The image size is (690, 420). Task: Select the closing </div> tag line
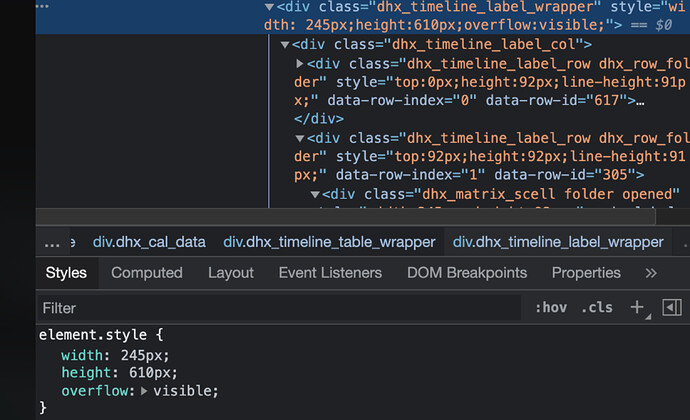319,119
